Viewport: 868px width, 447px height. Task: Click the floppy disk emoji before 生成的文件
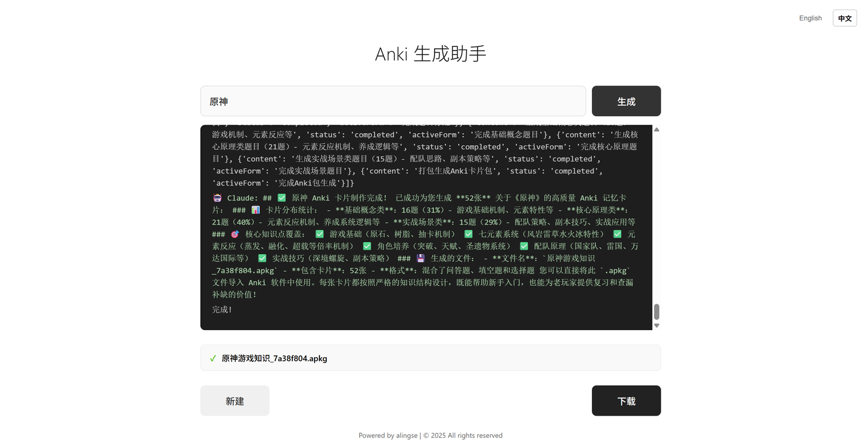coord(421,258)
